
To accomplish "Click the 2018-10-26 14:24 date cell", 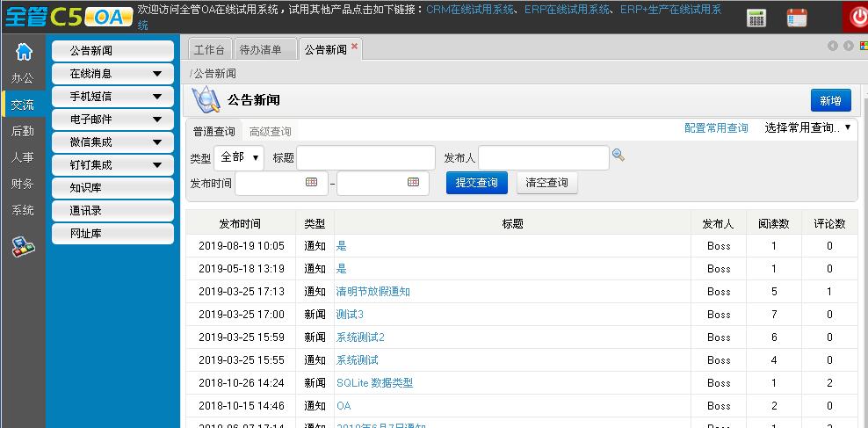I will (x=242, y=383).
